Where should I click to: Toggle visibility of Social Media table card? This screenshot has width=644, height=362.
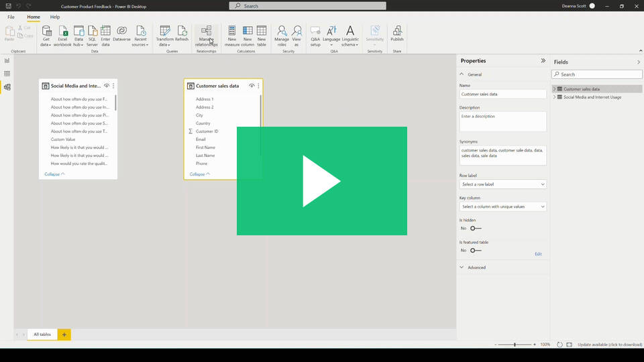(107, 86)
